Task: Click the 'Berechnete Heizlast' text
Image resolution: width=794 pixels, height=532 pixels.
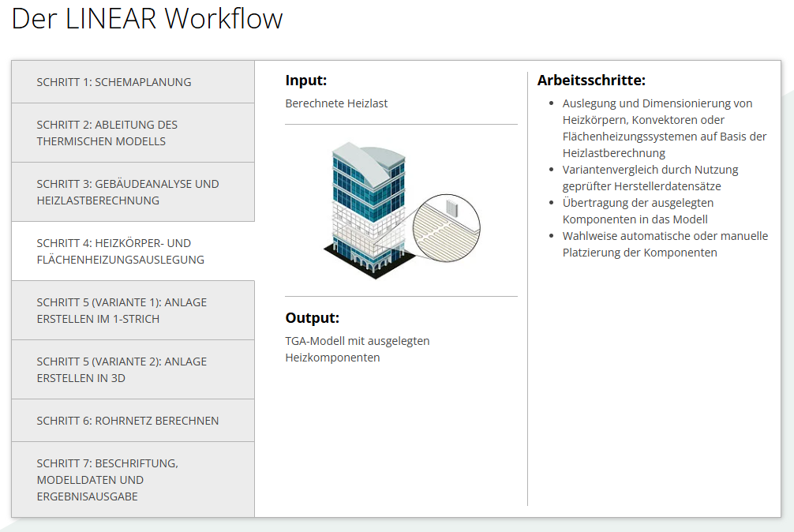Action: pos(336,103)
